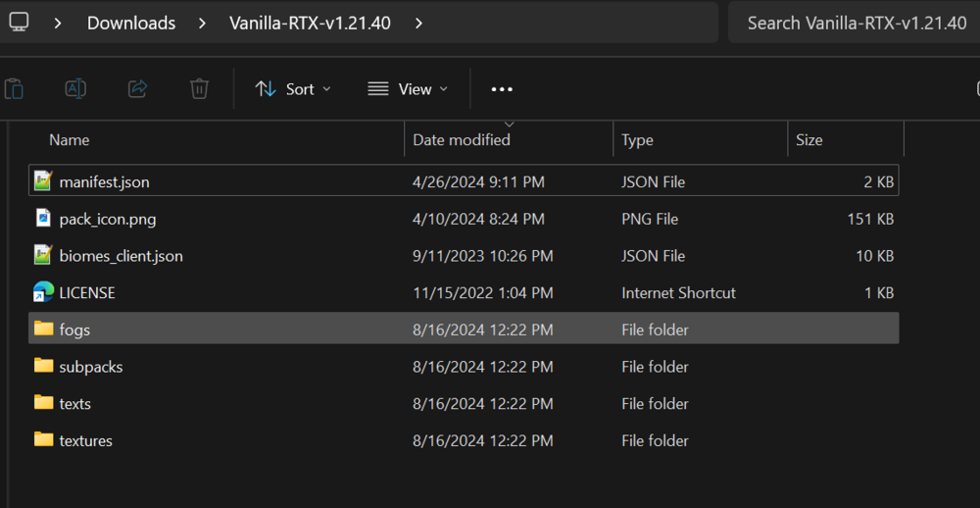
Task: Open the See more ellipsis menu
Action: click(502, 89)
